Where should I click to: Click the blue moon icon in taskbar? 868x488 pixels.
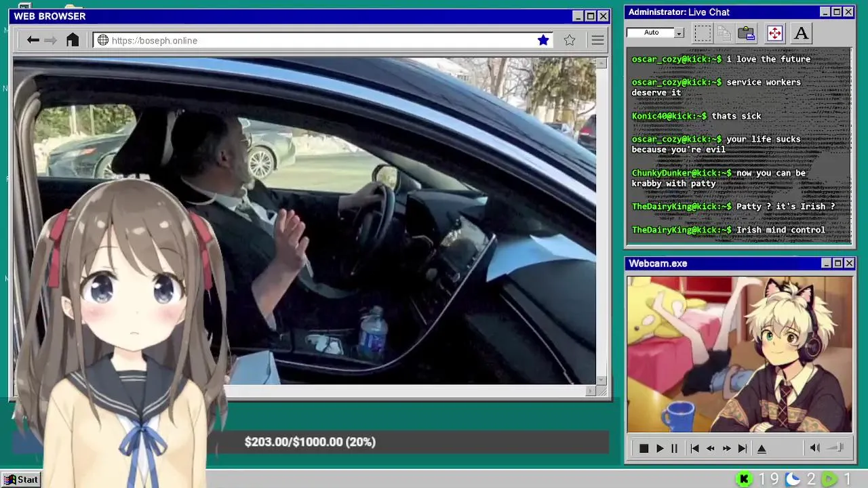pos(792,480)
